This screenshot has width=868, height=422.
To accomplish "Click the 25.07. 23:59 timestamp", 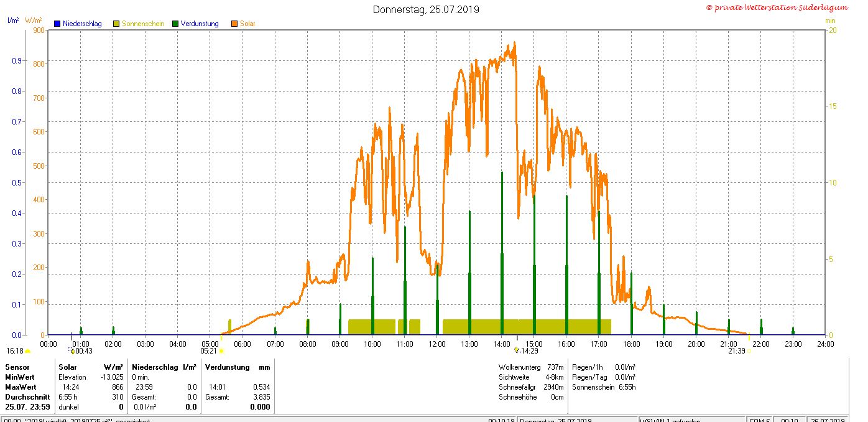I will coord(27,407).
